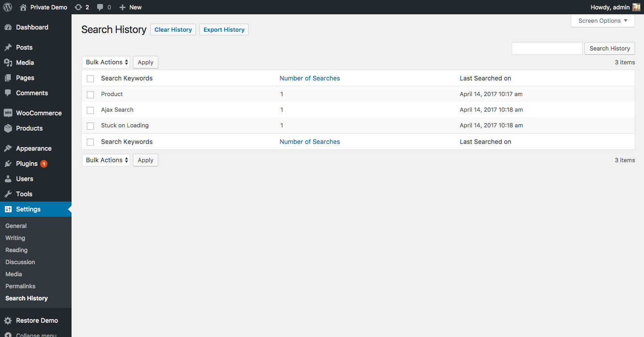
Task: Click the Tools wrench icon
Action: click(x=8, y=194)
